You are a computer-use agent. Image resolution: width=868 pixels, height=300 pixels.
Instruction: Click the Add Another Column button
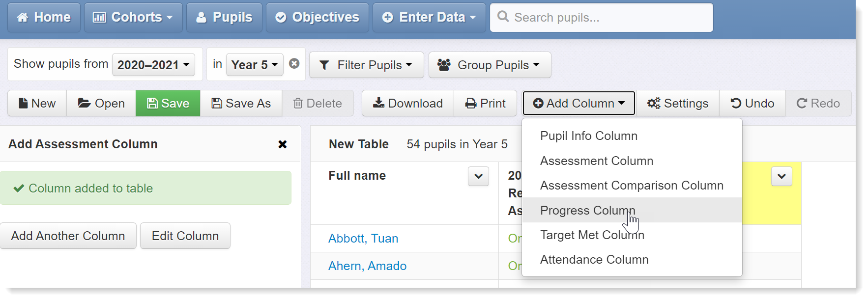click(x=68, y=236)
